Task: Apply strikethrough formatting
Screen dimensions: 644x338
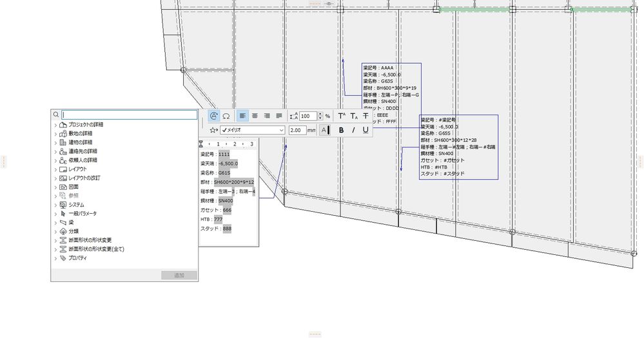Action: click(x=366, y=116)
